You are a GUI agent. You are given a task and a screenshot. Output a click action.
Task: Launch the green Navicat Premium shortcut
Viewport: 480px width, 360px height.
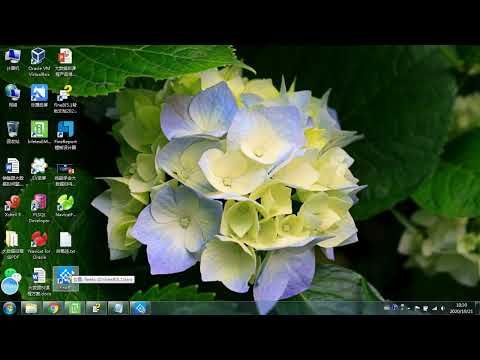point(65,206)
